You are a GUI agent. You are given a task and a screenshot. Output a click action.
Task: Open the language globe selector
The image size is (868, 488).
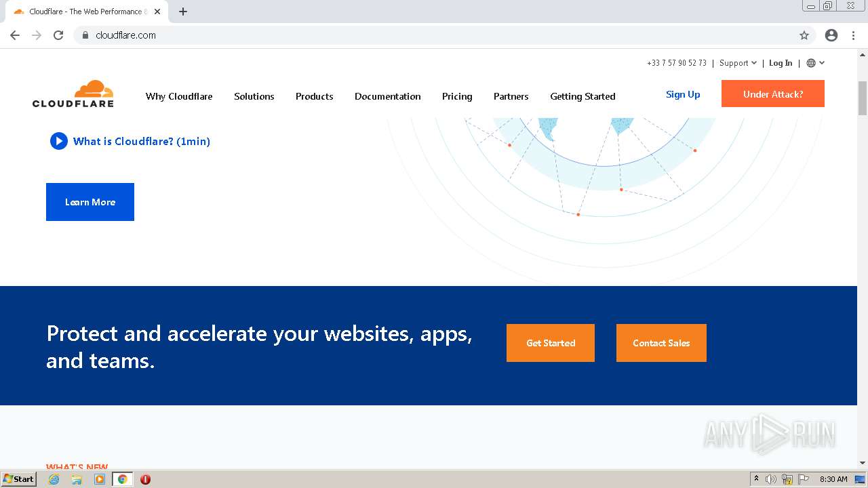point(816,63)
